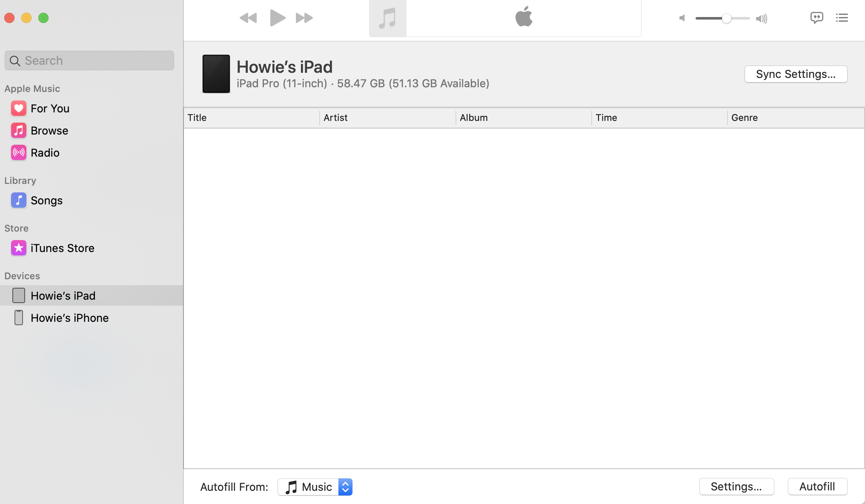Click the fast-forward button
Screen dimensions: 865x504
point(304,18)
